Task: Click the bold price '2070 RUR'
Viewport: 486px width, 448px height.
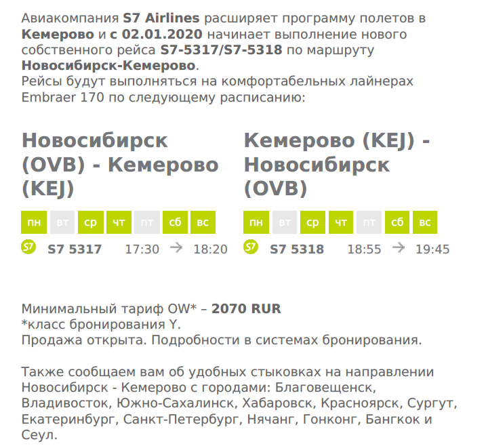Action: click(246, 308)
